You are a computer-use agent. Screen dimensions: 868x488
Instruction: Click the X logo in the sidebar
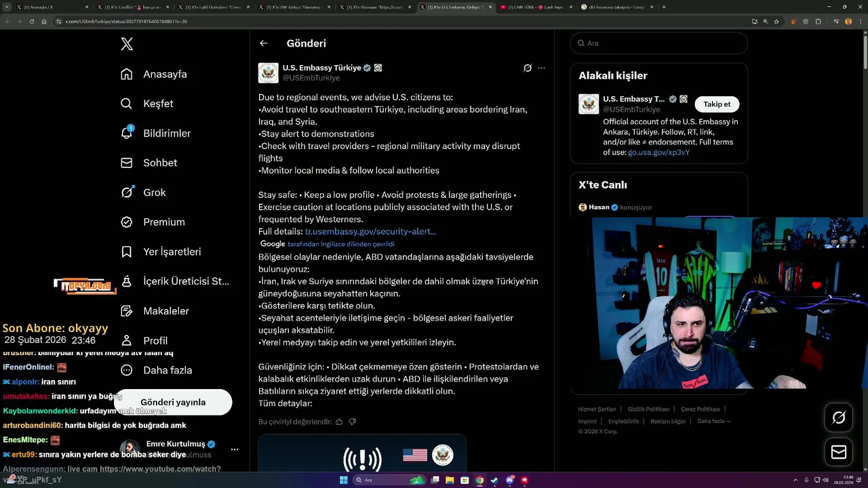[127, 44]
